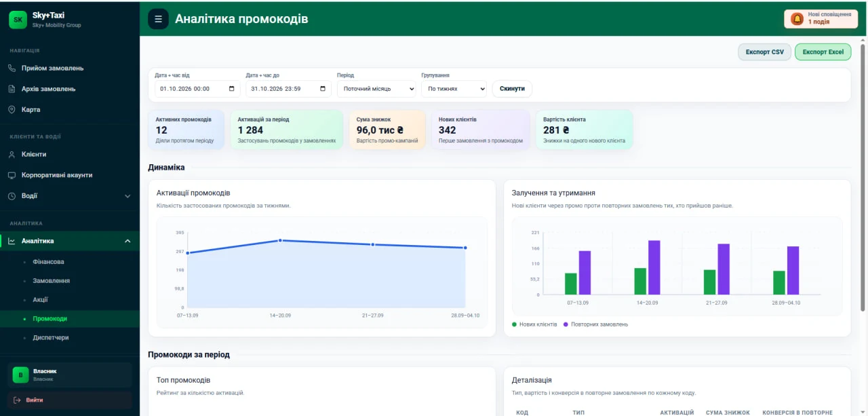Viewport: 868px width, 416px height.
Task: Open Архів замовлень via its document icon
Action: click(x=12, y=89)
